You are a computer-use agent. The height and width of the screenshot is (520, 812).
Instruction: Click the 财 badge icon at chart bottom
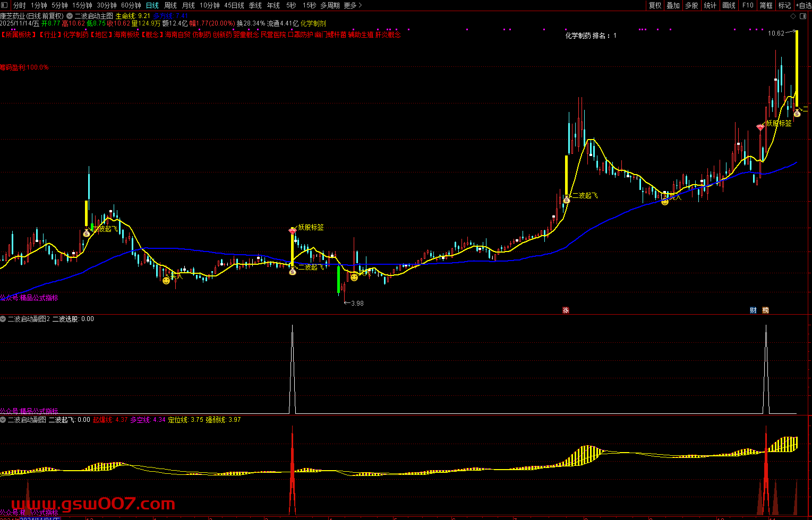point(753,310)
